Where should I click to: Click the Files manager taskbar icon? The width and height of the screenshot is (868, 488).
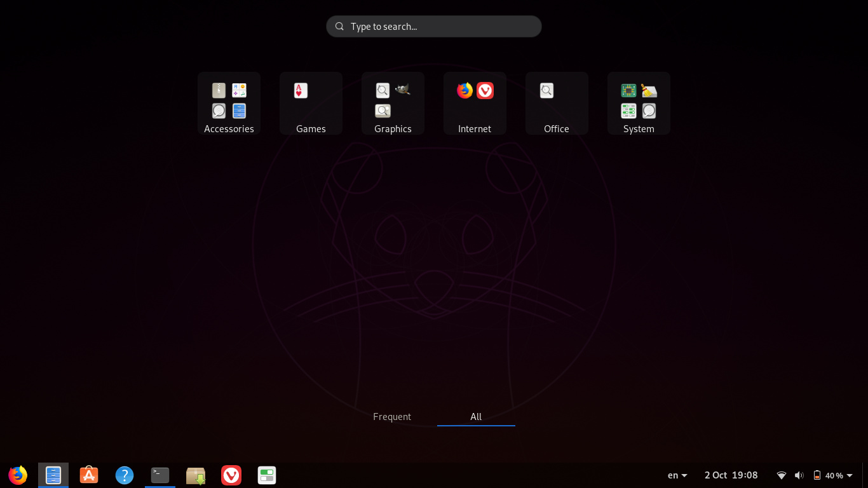(x=53, y=475)
